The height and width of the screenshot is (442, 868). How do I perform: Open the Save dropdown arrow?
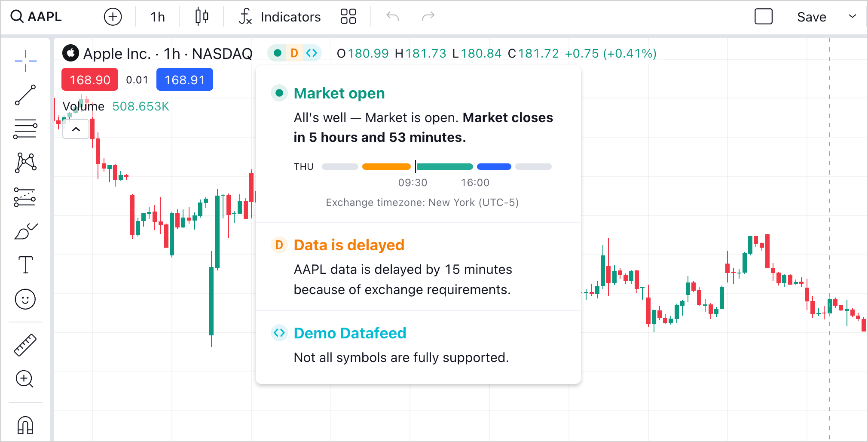853,17
